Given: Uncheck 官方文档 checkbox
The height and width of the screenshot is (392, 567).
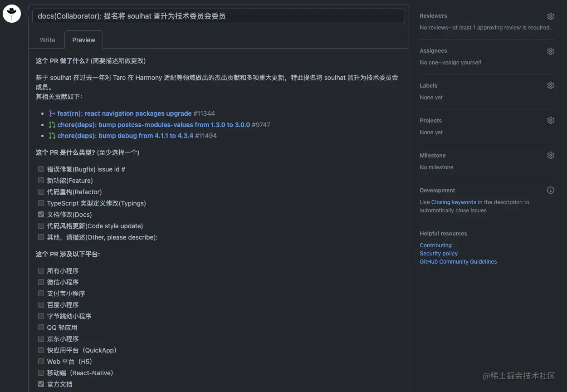Looking at the screenshot, I should (x=41, y=384).
